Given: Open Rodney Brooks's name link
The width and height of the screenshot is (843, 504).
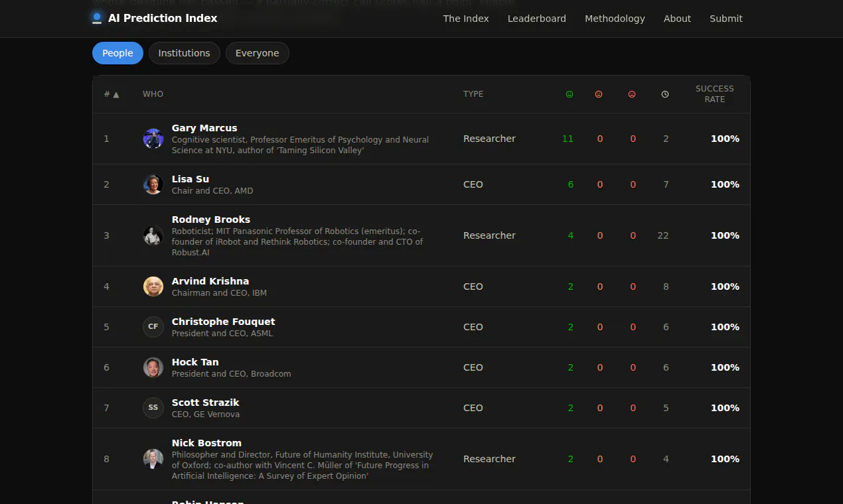Looking at the screenshot, I should (211, 220).
